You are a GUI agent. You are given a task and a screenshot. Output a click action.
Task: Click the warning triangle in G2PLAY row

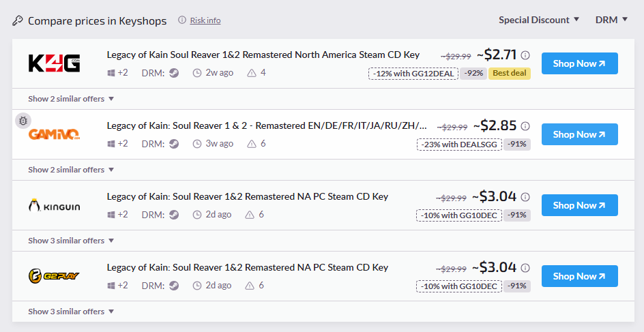pos(250,286)
